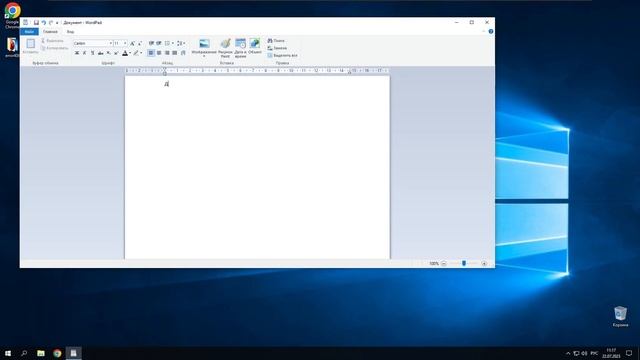Viewport: 640px width, 360px height.
Task: Click the decrease indent icon
Action: (151, 43)
